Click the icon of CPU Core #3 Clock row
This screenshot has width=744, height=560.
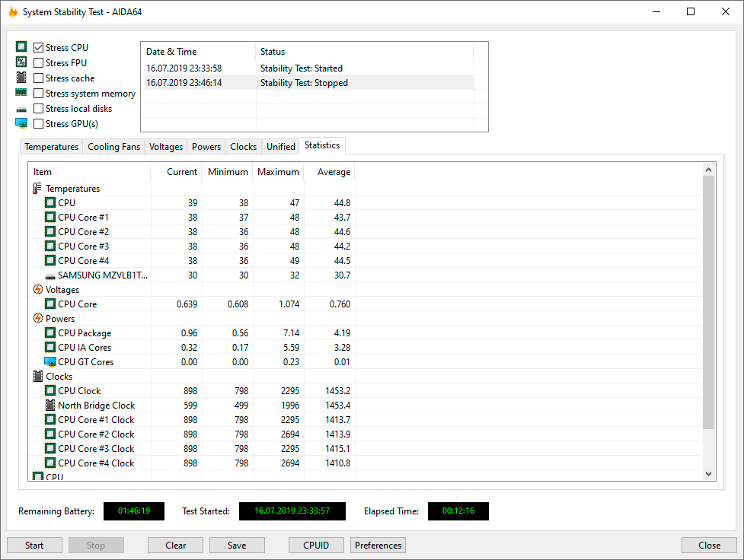point(50,448)
